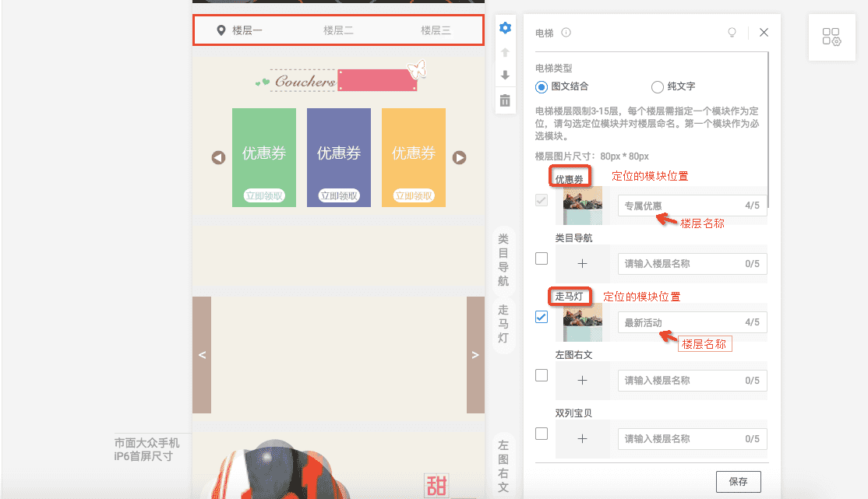This screenshot has width=868, height=499.
Task: Click the lightbulb help icon in 电梯 panel
Action: click(732, 32)
